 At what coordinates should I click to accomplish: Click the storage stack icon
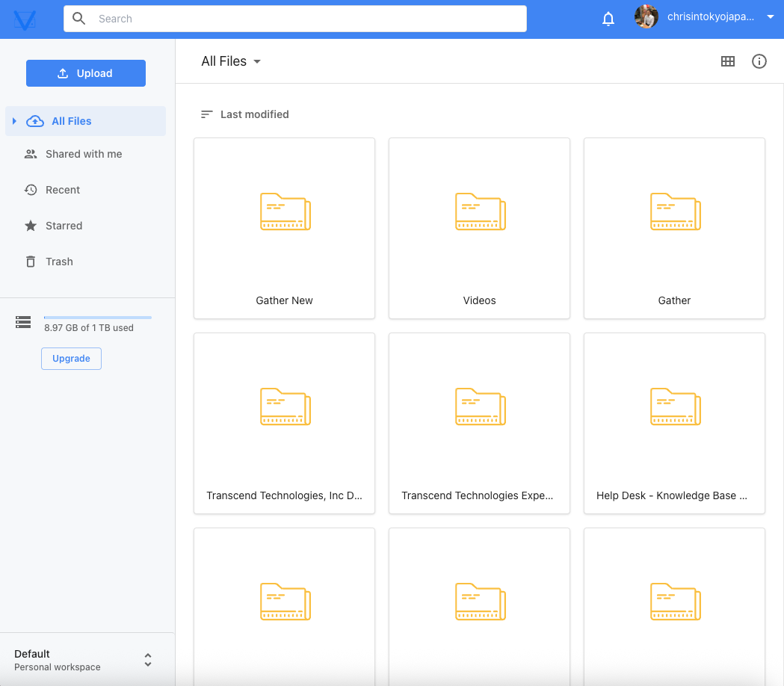pyautogui.click(x=23, y=323)
